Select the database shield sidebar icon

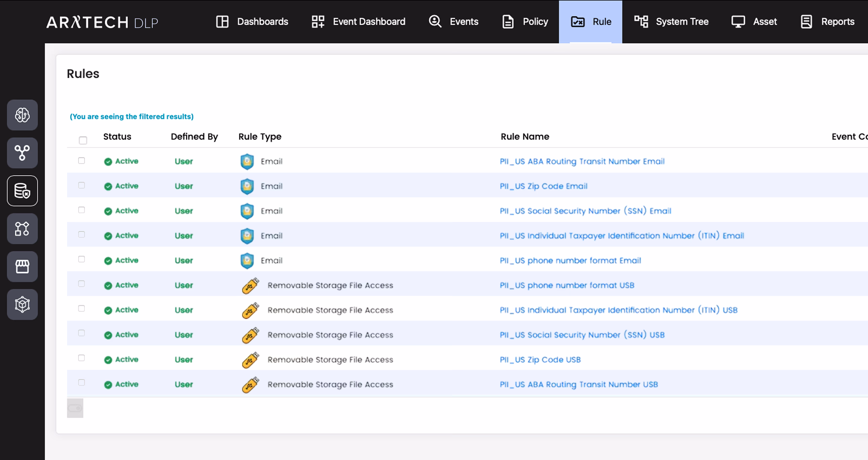(22, 191)
